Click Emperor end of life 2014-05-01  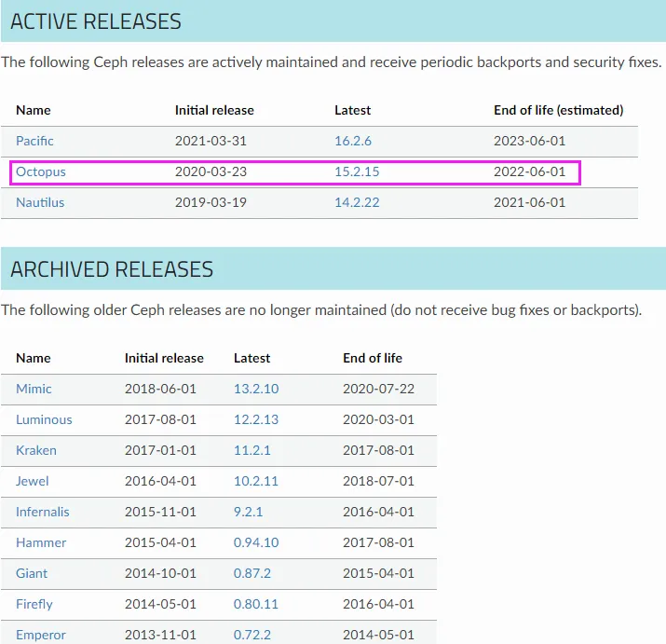pyautogui.click(x=378, y=635)
